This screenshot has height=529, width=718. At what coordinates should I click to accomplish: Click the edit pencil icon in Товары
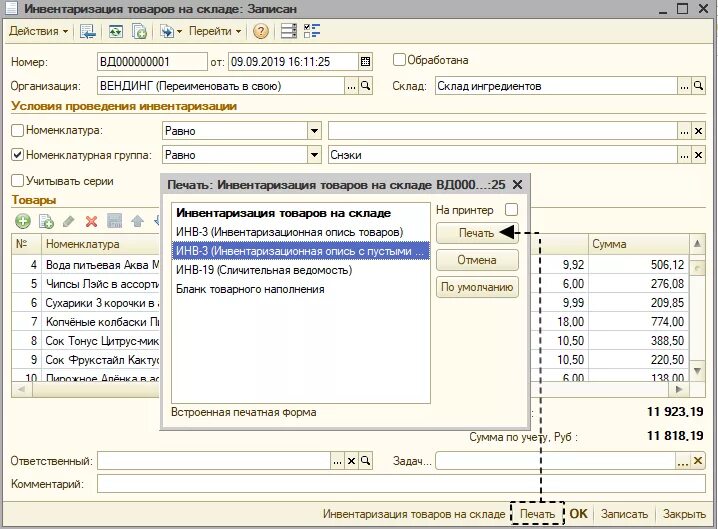[69, 222]
